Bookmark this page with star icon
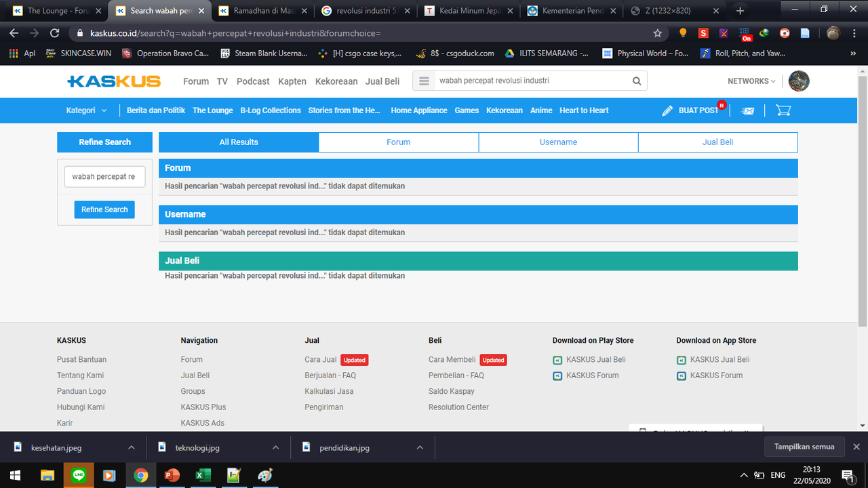This screenshot has width=868, height=488. [x=657, y=33]
